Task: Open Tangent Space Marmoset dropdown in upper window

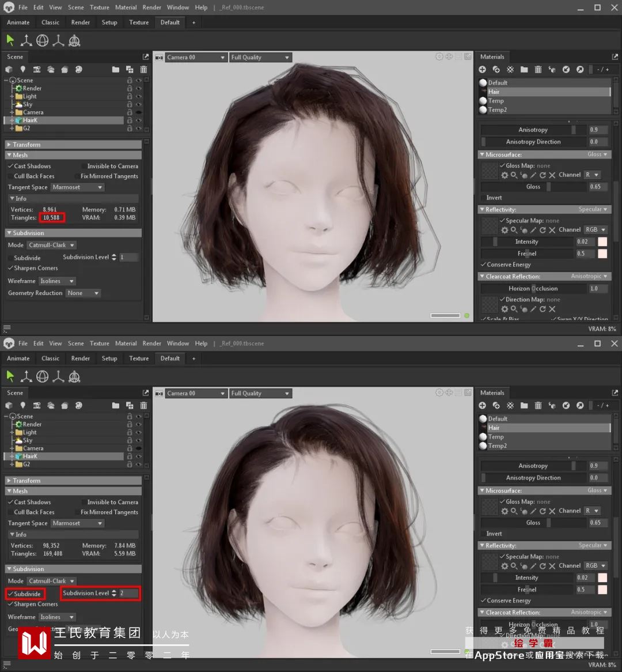Action: click(x=77, y=187)
